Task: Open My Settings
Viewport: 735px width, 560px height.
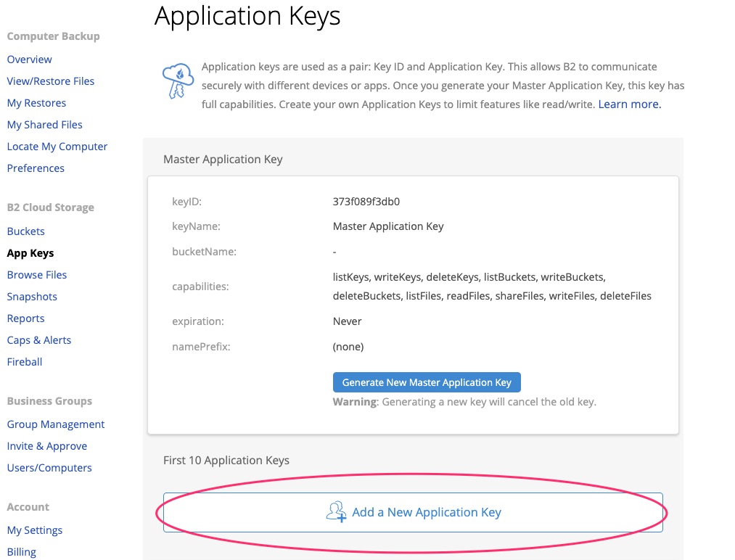Action: [x=35, y=530]
